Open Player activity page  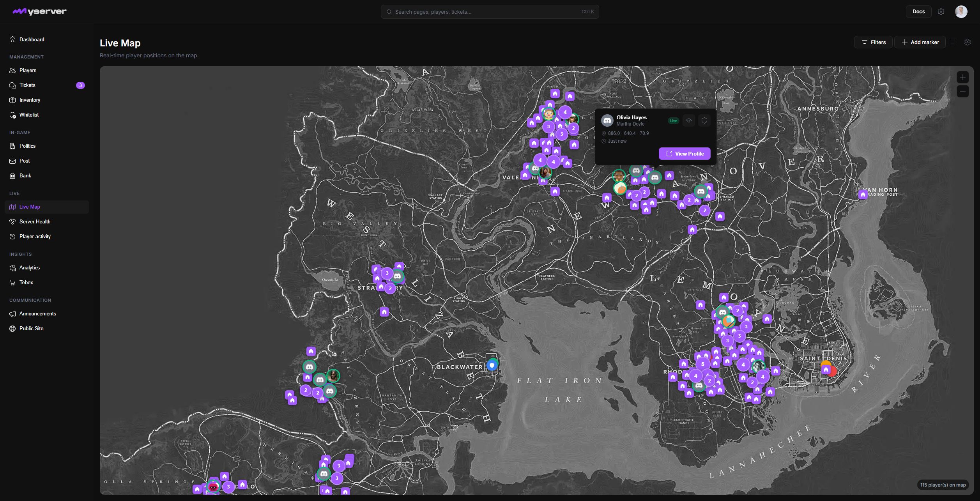[47, 236]
